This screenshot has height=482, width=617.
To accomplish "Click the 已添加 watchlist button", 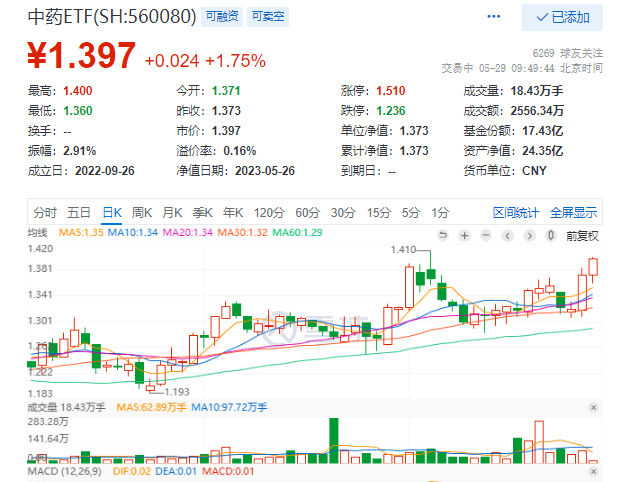I will click(562, 17).
